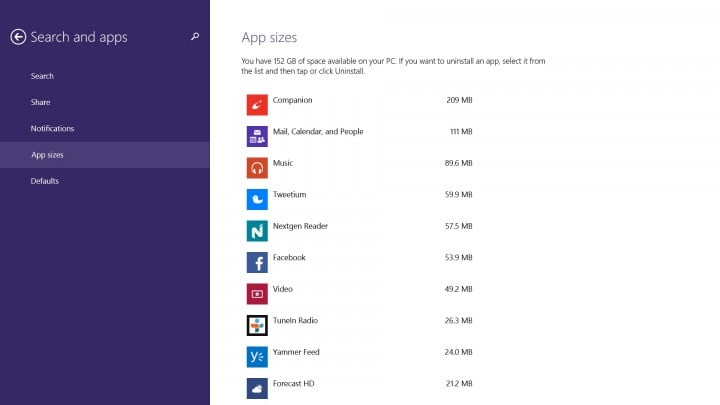Click the TuneIn Radio name
720x405 pixels.
click(x=295, y=321)
